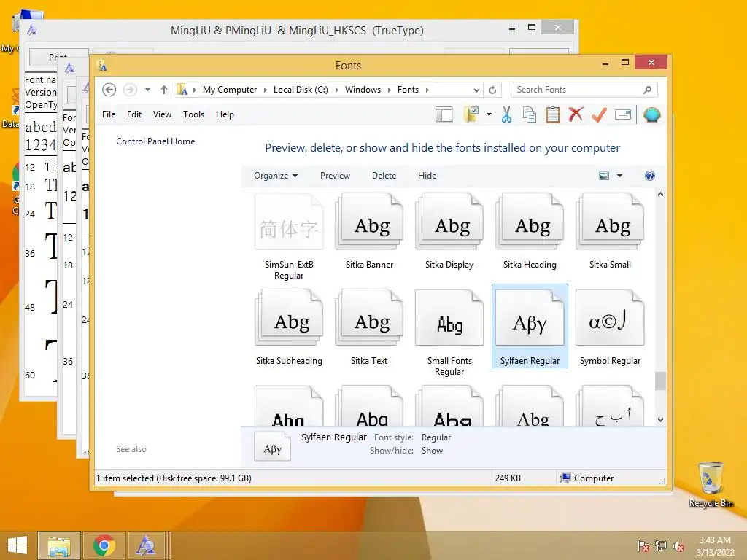Open the Control Panel Home link

click(x=155, y=141)
